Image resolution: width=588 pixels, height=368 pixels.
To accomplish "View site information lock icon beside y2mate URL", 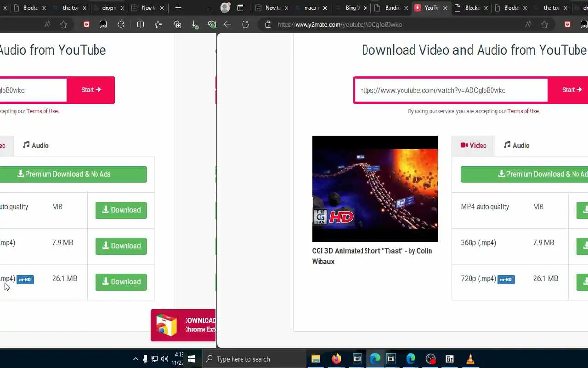I will point(268,24).
